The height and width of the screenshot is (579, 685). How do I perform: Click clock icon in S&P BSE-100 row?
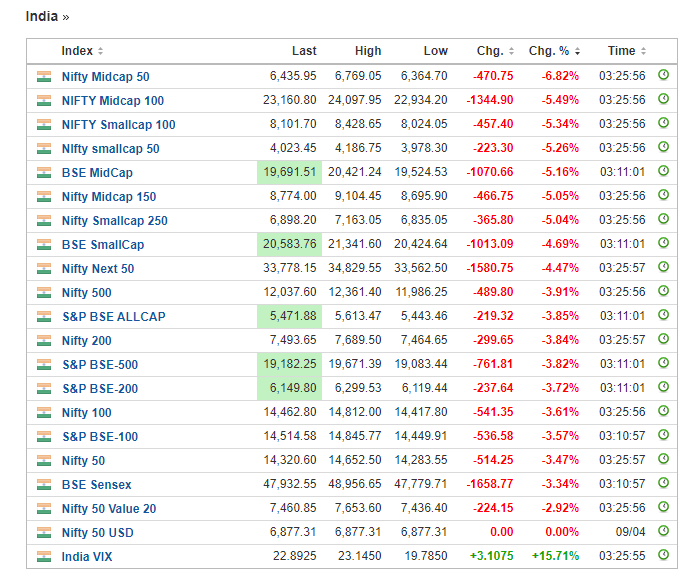pos(663,435)
